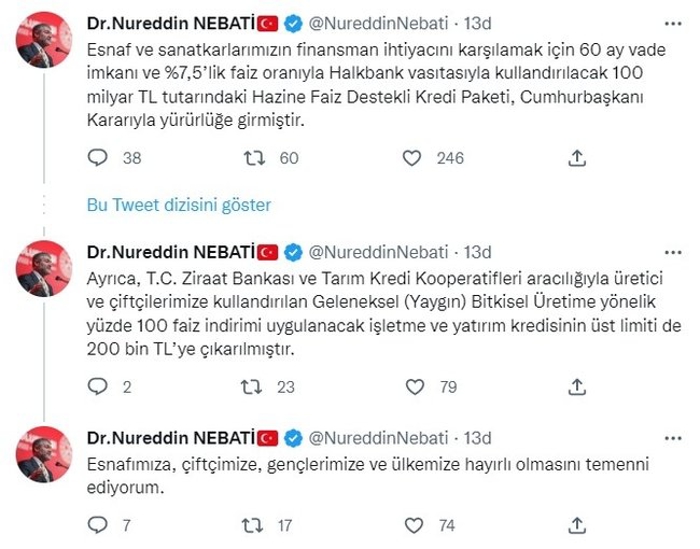This screenshot has width=700, height=549.
Task: Share the first tweet via the share icon
Action: [x=577, y=158]
